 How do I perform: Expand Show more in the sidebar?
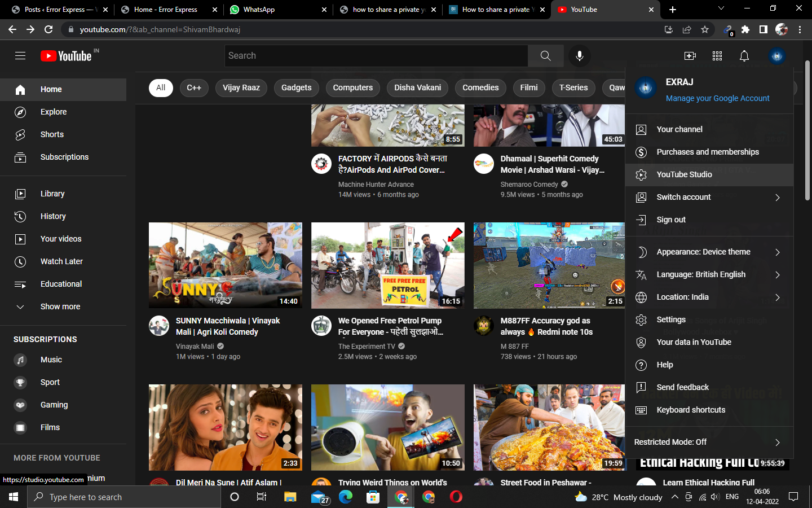[59, 306]
